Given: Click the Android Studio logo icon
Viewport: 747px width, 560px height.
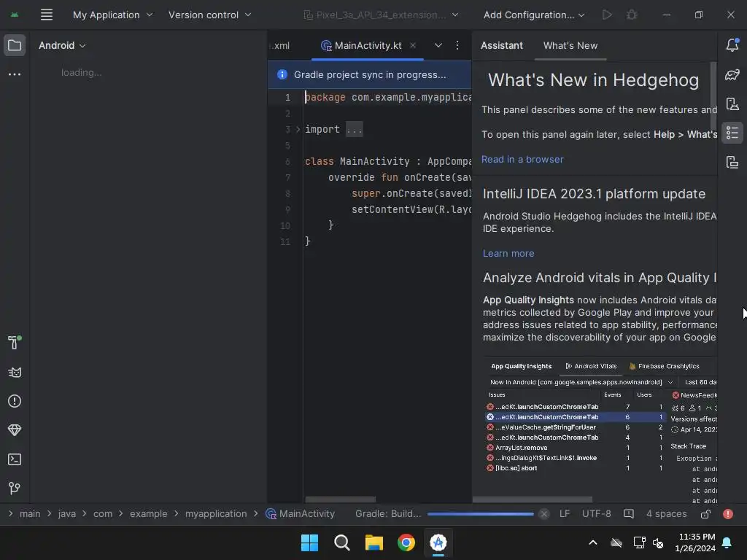Looking at the screenshot, I should click(15, 15).
